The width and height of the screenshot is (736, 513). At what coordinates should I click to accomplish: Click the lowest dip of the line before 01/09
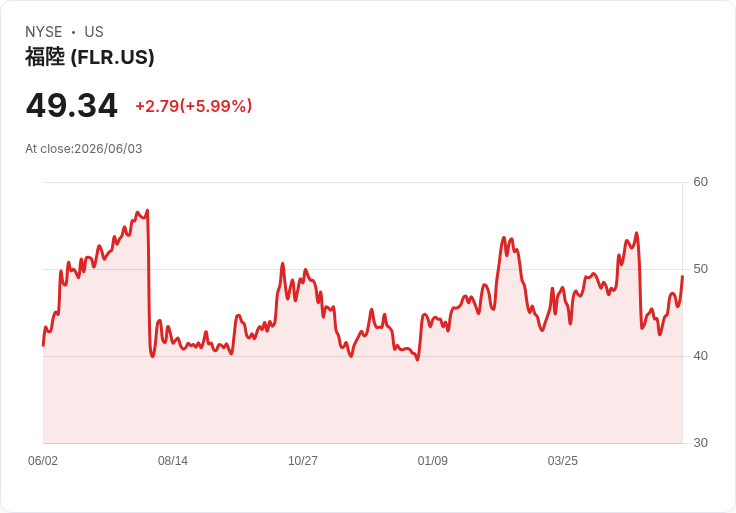pyautogui.click(x=418, y=360)
